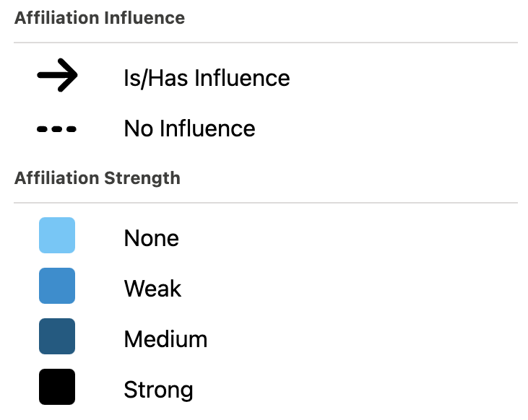Click the "Strong" strength label
Viewport: 528px width, 420px height.
158,390
